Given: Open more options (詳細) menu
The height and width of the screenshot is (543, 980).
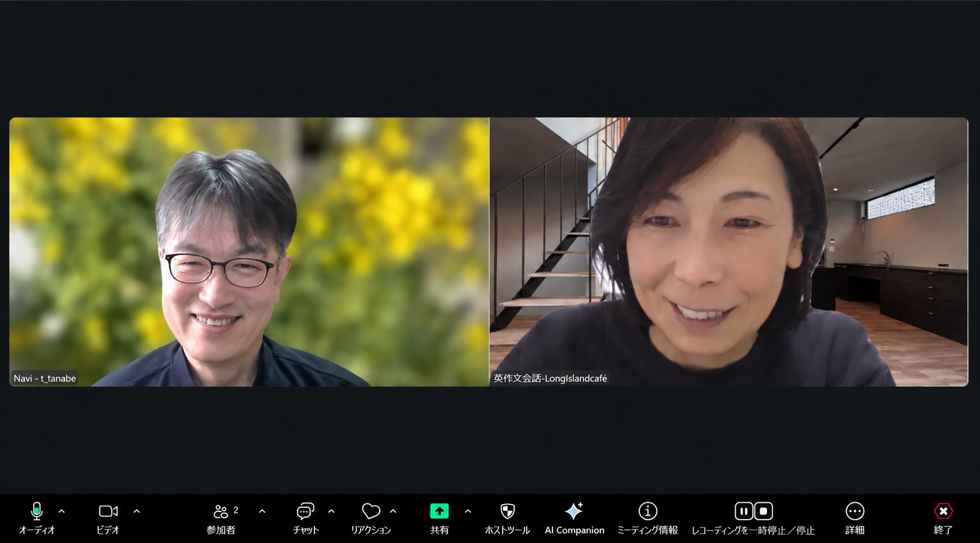Looking at the screenshot, I should (855, 518).
